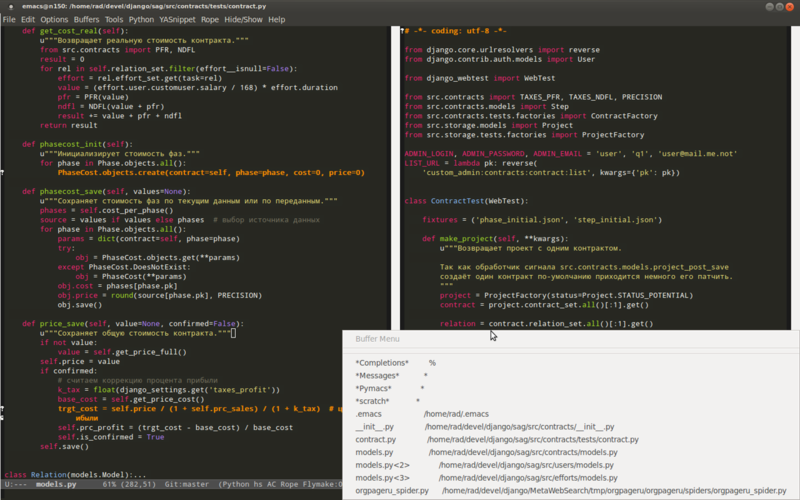800x500 pixels.
Task: Switch to the orgpageru_spider.py buffer
Action: pos(570,490)
